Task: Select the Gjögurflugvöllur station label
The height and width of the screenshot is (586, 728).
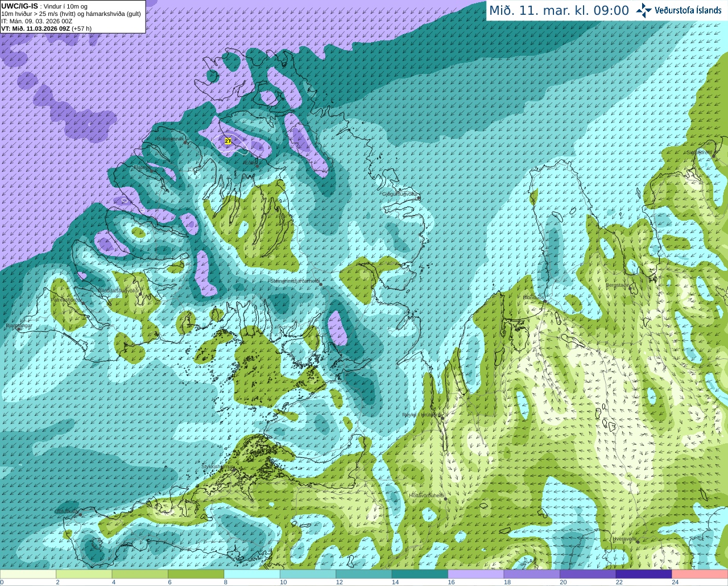Action: (400, 194)
